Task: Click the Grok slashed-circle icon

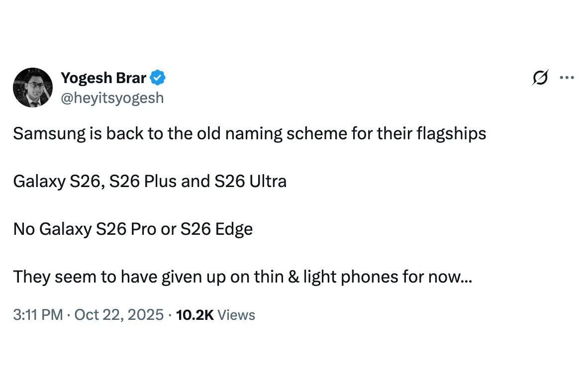Action: point(540,78)
